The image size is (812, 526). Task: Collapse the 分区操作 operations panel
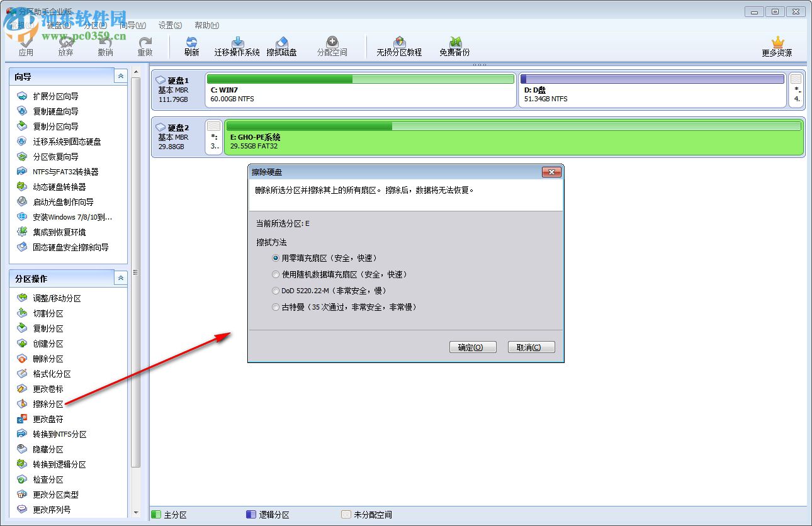coord(120,277)
